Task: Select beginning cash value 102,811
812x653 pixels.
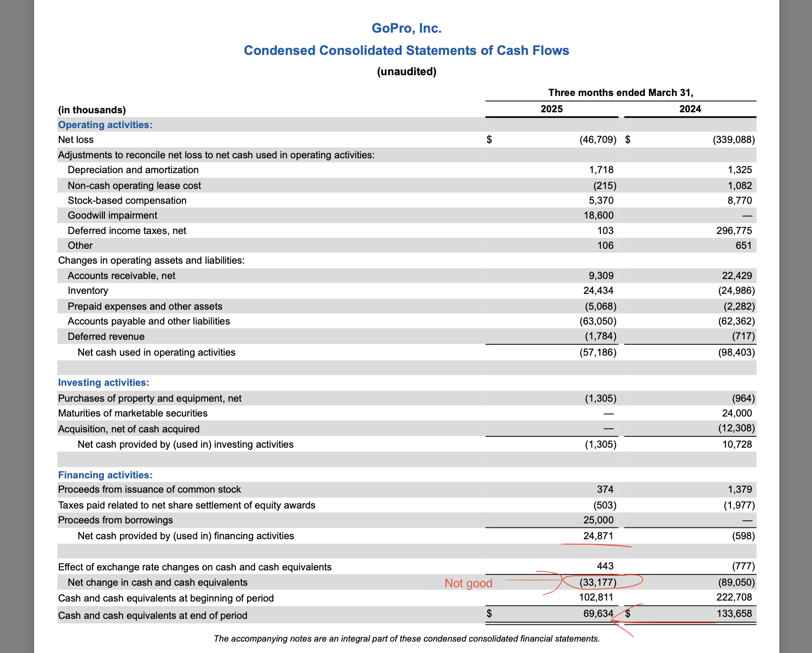Action: (x=596, y=597)
